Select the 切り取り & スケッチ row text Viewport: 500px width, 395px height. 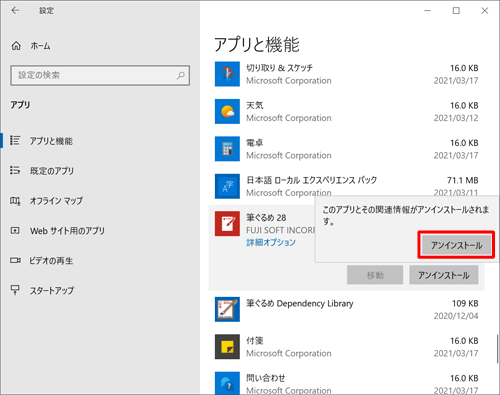pyautogui.click(x=279, y=68)
